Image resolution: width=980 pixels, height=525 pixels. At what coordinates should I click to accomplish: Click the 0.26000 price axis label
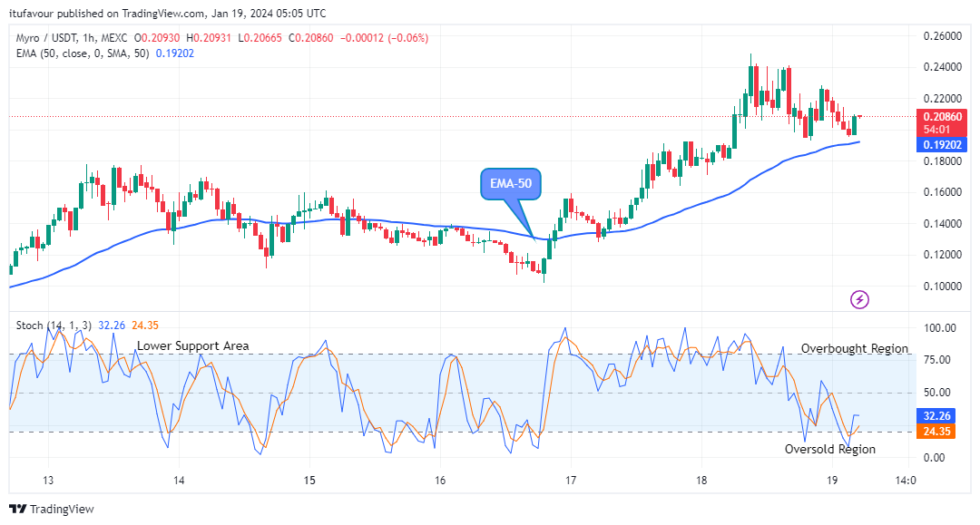point(943,36)
